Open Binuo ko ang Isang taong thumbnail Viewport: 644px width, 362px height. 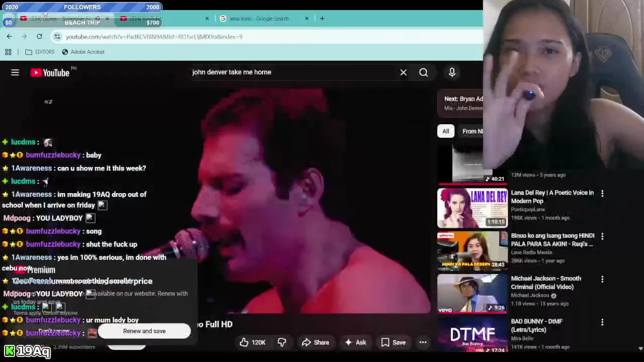472,250
